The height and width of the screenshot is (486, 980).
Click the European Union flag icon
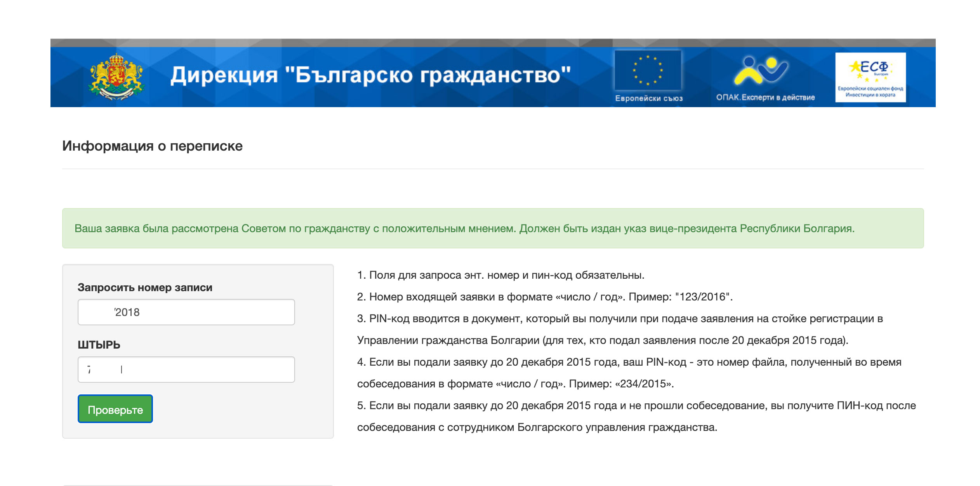click(x=648, y=70)
